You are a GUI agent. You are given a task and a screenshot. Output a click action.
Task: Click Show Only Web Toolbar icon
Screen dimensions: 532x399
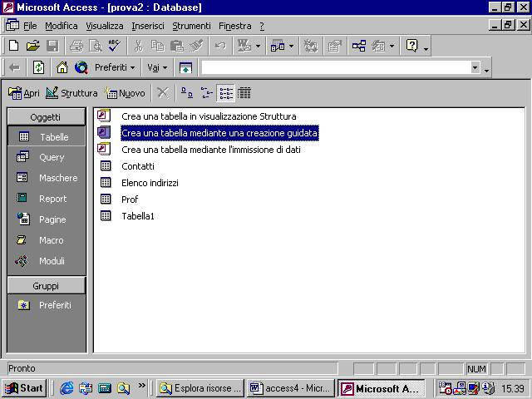185,67
